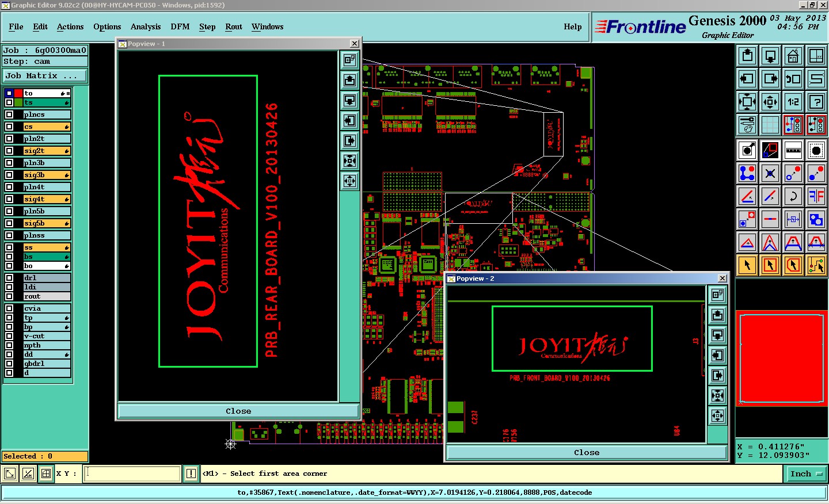Toggle the checkbox for layer 'drl'
The image size is (829, 504).
tap(9, 278)
